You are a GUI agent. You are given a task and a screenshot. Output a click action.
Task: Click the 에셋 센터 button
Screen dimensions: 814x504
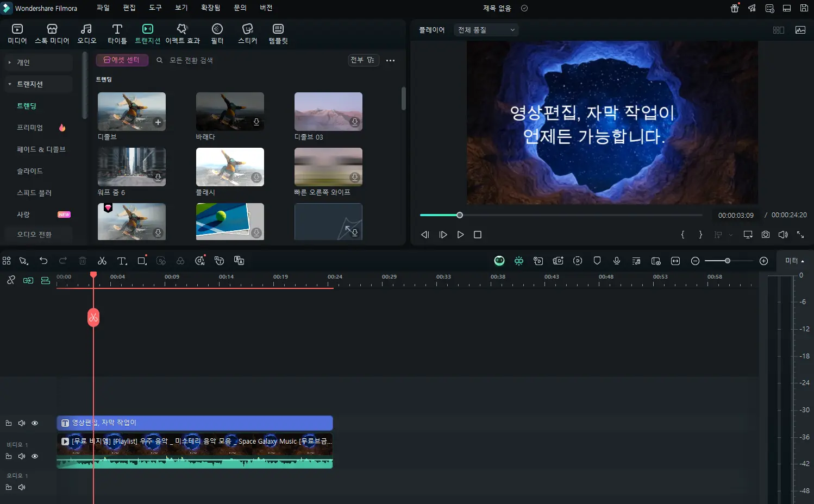click(122, 60)
